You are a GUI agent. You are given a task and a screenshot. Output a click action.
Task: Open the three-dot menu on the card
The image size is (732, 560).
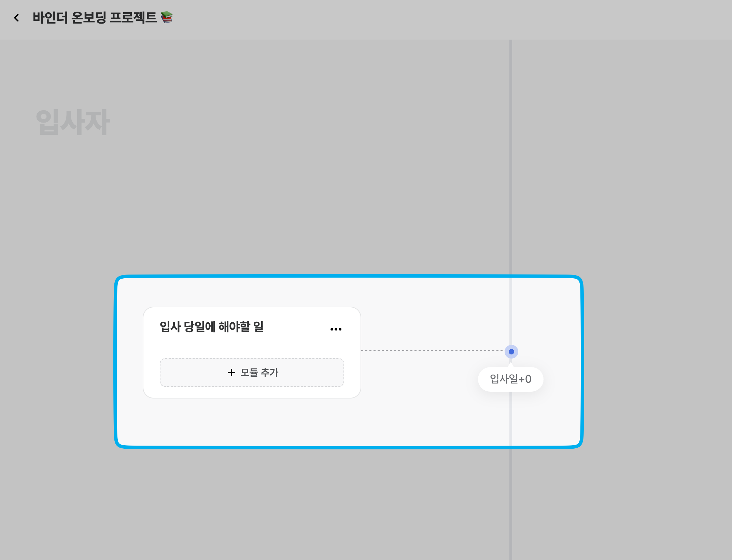336,329
